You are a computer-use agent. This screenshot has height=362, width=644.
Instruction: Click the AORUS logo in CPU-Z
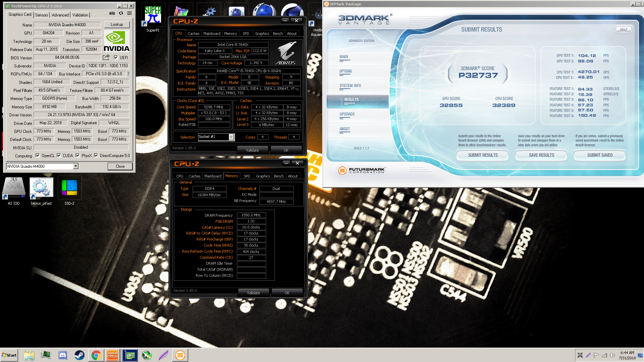(x=286, y=53)
